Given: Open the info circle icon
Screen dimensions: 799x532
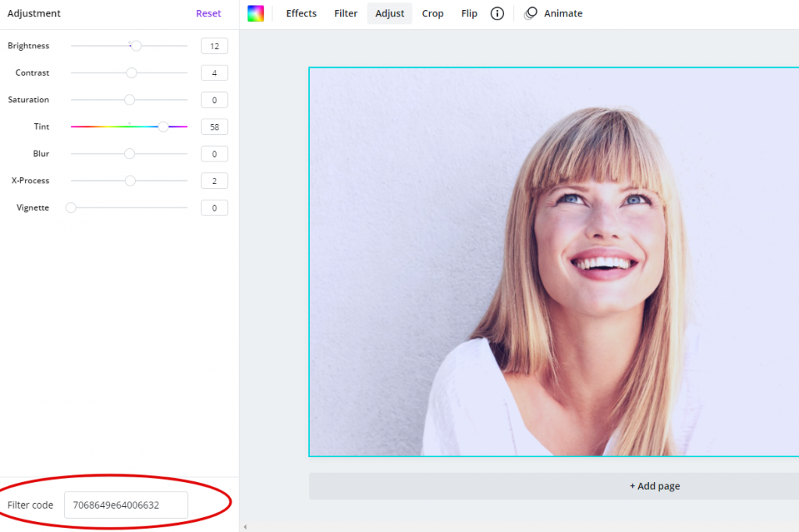Looking at the screenshot, I should (x=497, y=13).
